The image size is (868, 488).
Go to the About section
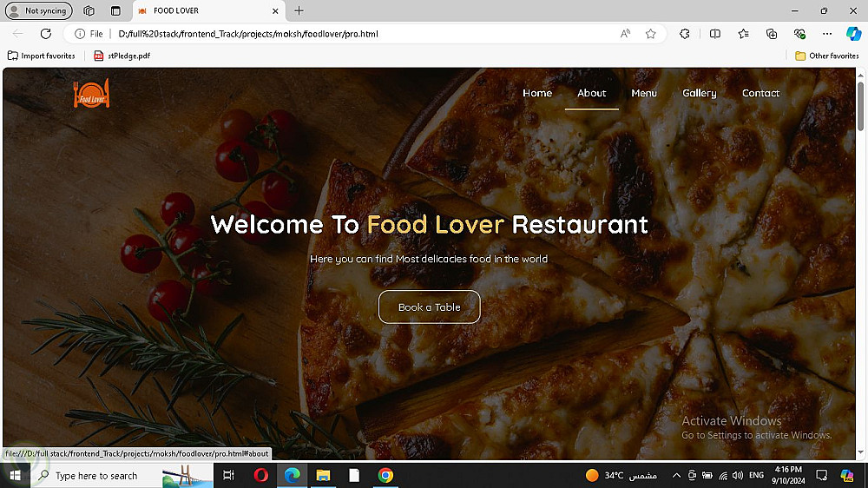tap(591, 93)
